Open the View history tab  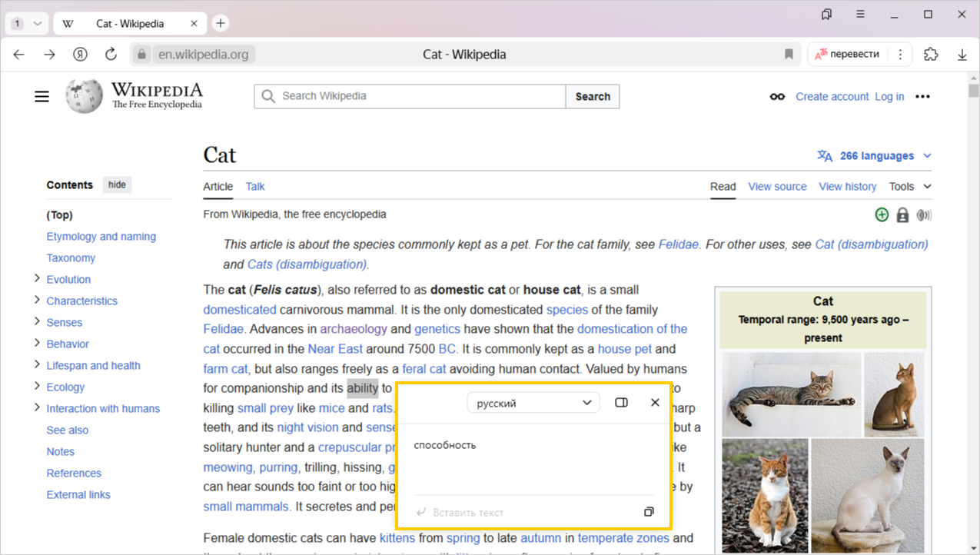coord(847,187)
